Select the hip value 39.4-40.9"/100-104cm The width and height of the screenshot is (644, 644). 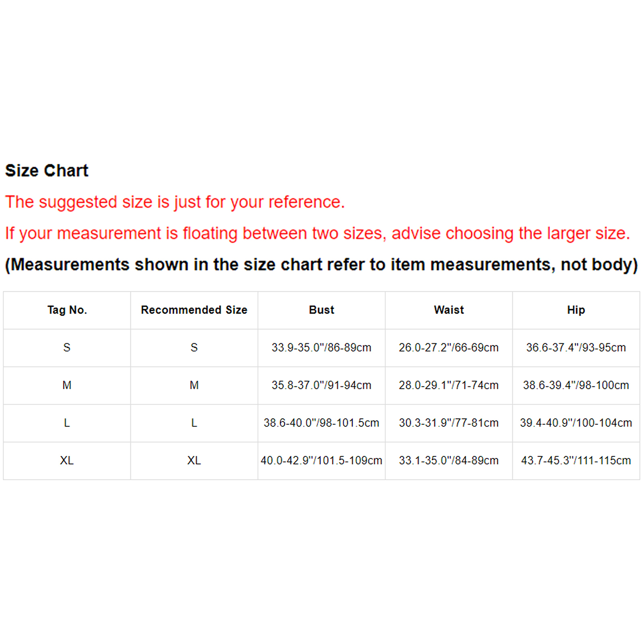point(576,423)
